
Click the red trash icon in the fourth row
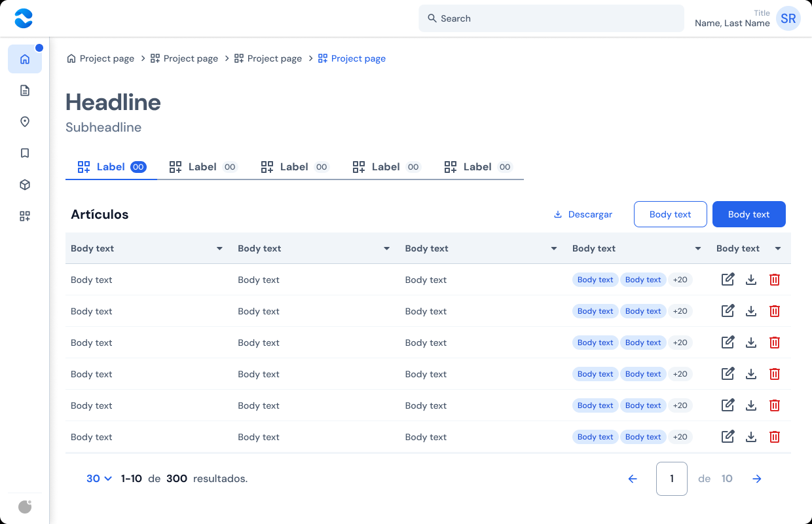(x=775, y=374)
